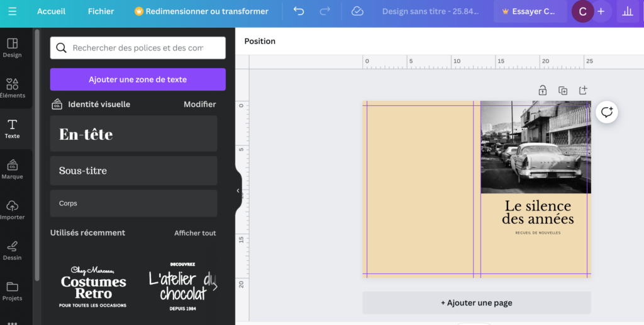Collapse the side panel with handle arrow

(238, 191)
